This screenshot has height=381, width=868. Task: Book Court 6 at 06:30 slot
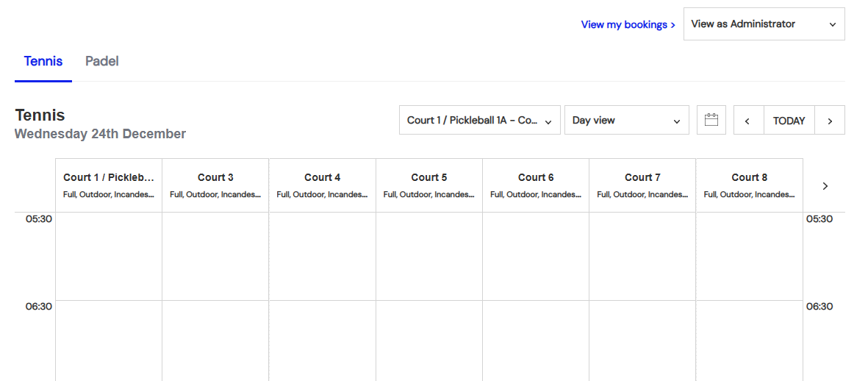(x=536, y=340)
